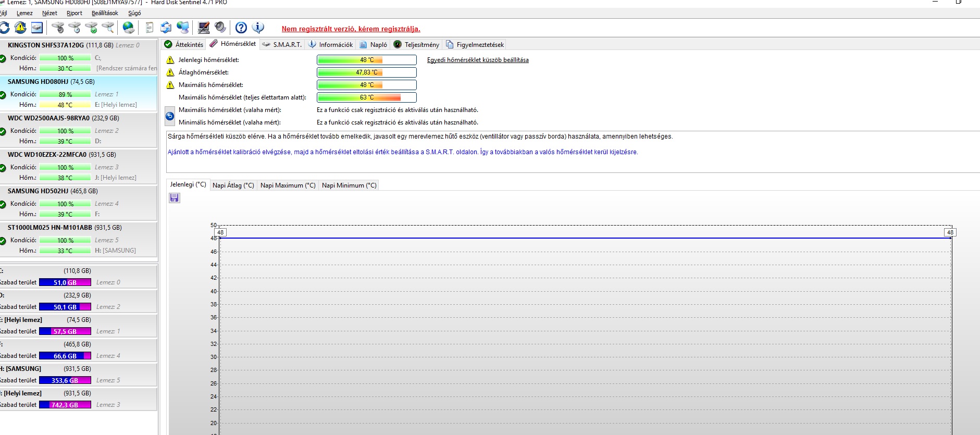Viewport: 980px width, 435px height.
Task: Click the H: [SAMSUNG] partition entry
Action: click(78, 375)
